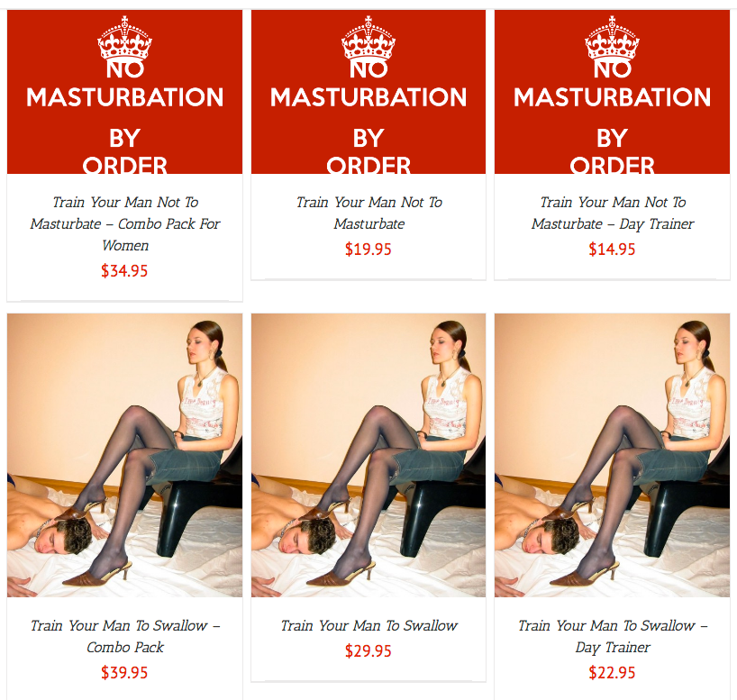Viewport: 737px width, 700px height.
Task: Open the $14.95 Day Trainer title link
Action: 613,213
